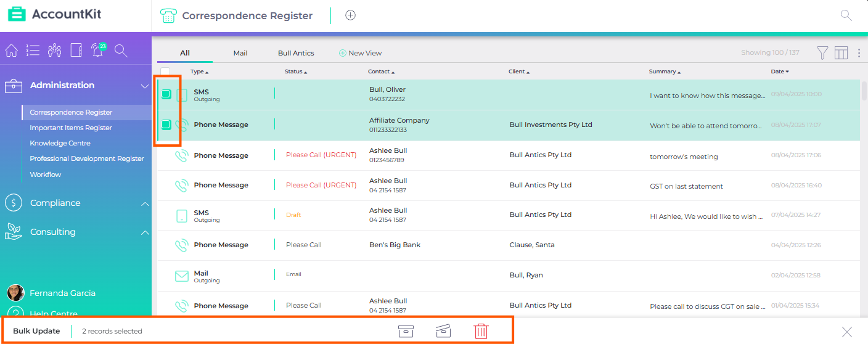Click summary 'GST on last statement'
Viewport: 868px width, 344px height.
[x=686, y=186]
